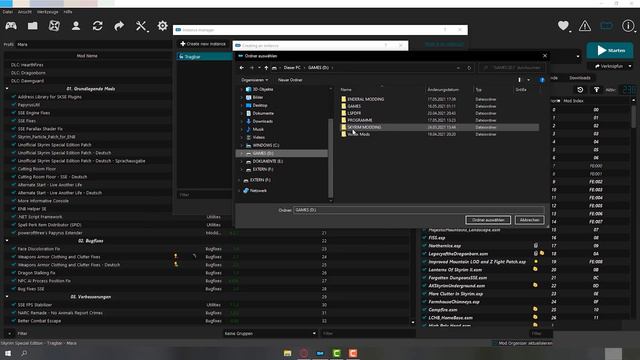Screen dimensions: 640x360
Task: Open the settings gear icon
Action: [x=162, y=26]
